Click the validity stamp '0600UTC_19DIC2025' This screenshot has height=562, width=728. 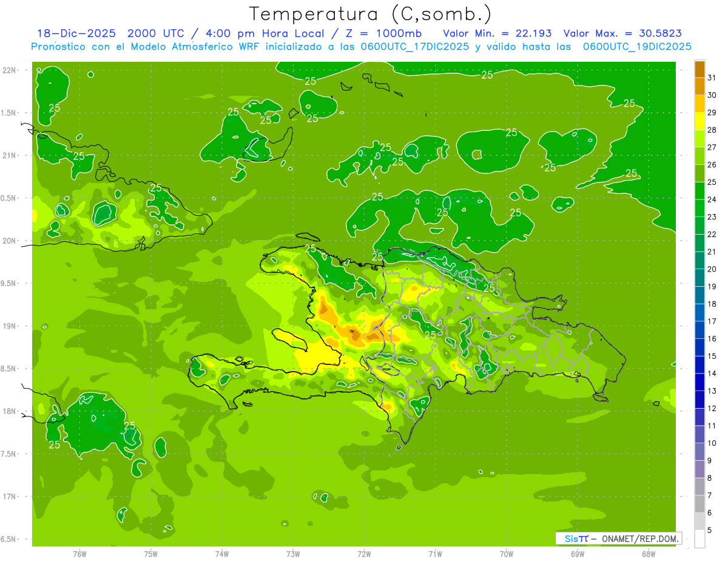point(637,47)
